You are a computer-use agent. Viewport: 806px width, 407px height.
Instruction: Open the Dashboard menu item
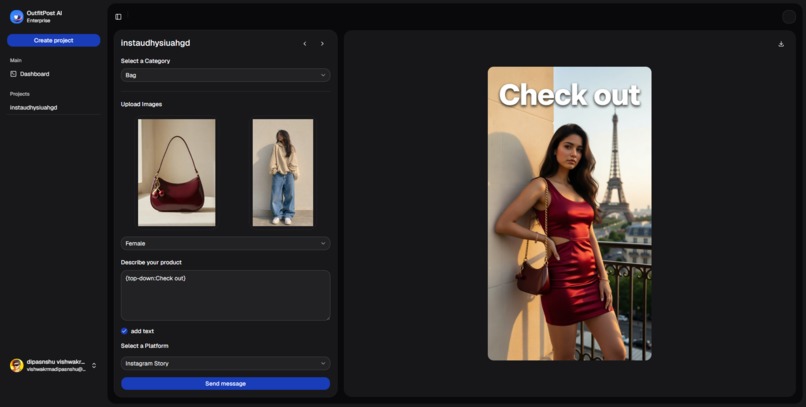[x=53, y=74]
